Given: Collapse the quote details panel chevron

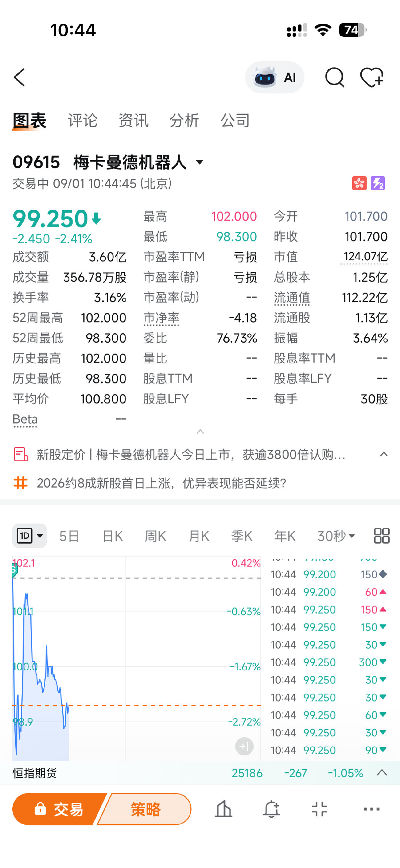Looking at the screenshot, I should tap(200, 432).
